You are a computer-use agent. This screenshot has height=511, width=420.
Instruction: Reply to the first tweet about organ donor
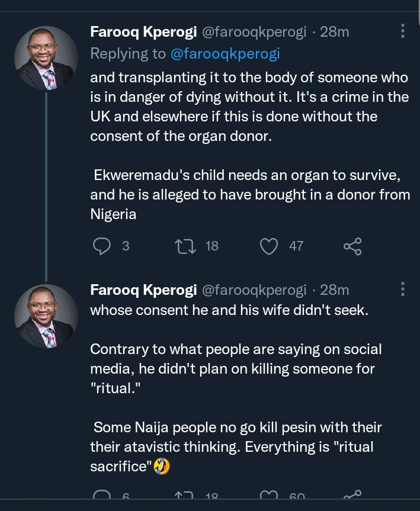pyautogui.click(x=103, y=246)
